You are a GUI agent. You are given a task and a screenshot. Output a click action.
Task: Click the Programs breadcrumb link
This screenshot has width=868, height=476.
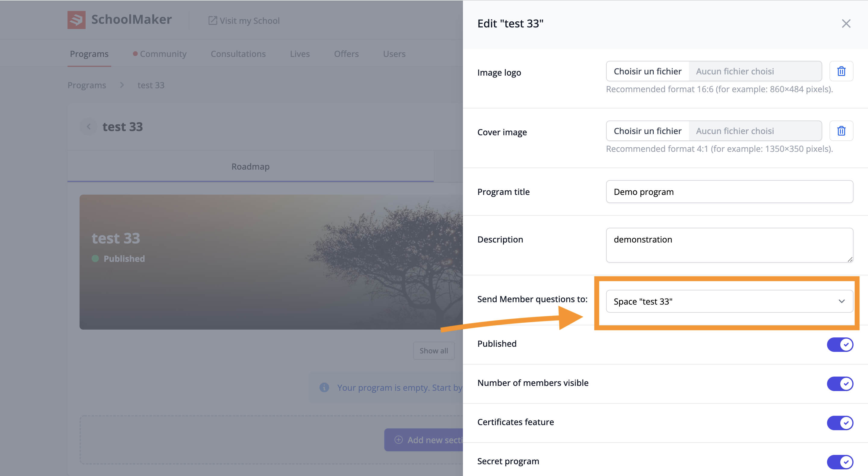(x=87, y=85)
